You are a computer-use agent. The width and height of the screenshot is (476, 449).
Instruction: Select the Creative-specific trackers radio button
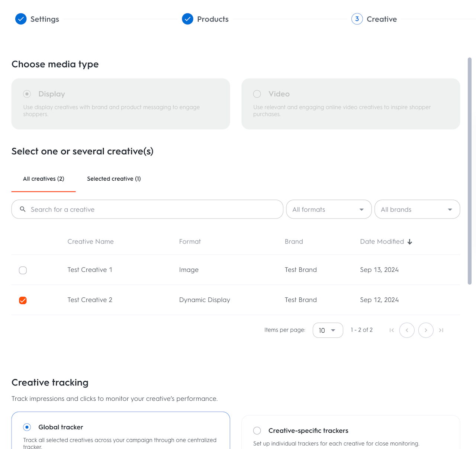tap(257, 430)
